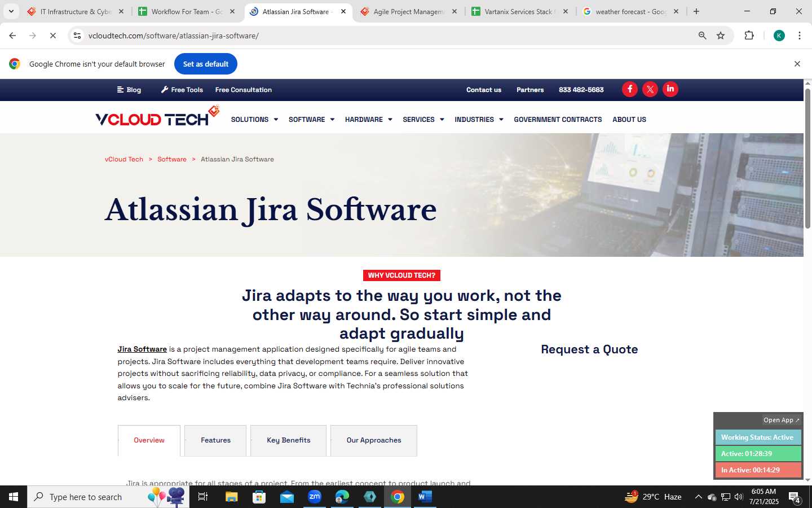Click the Chrome taskbar icon

click(x=397, y=497)
